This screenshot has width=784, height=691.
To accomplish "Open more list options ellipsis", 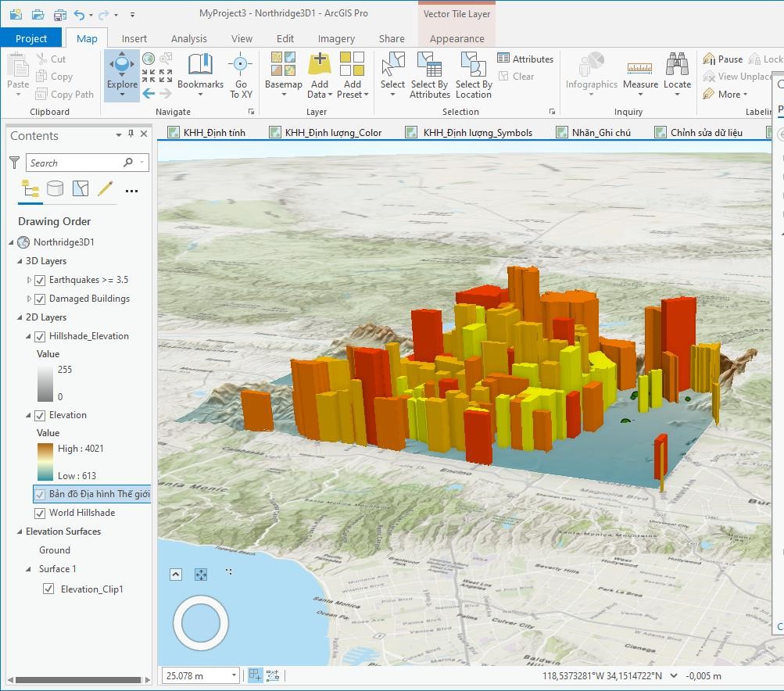I will coord(131,191).
